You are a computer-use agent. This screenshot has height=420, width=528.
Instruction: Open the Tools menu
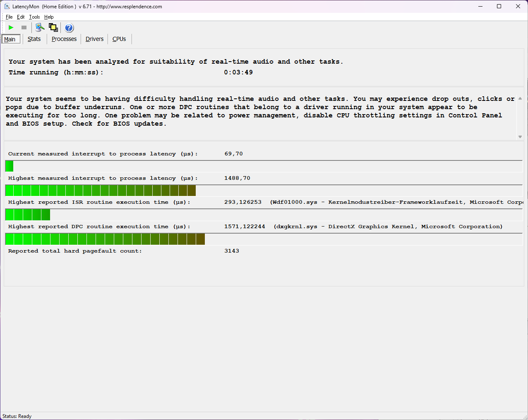[x=34, y=17]
